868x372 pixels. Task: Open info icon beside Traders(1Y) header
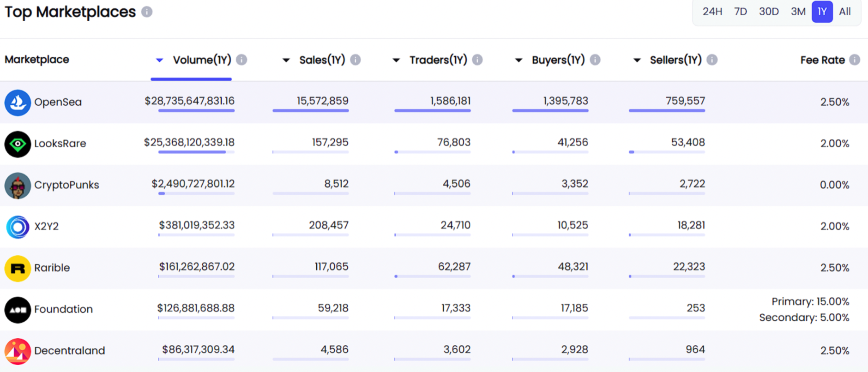click(x=477, y=60)
